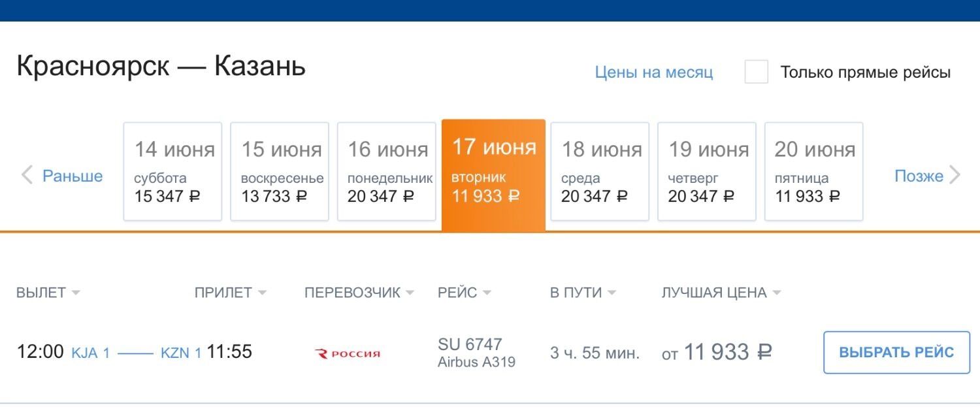Open the Цены на месяц link
This screenshot has width=980, height=420.
pyautogui.click(x=653, y=73)
